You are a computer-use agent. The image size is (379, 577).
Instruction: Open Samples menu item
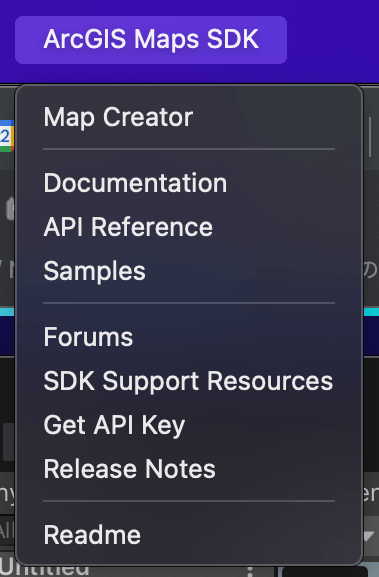(x=189, y=271)
